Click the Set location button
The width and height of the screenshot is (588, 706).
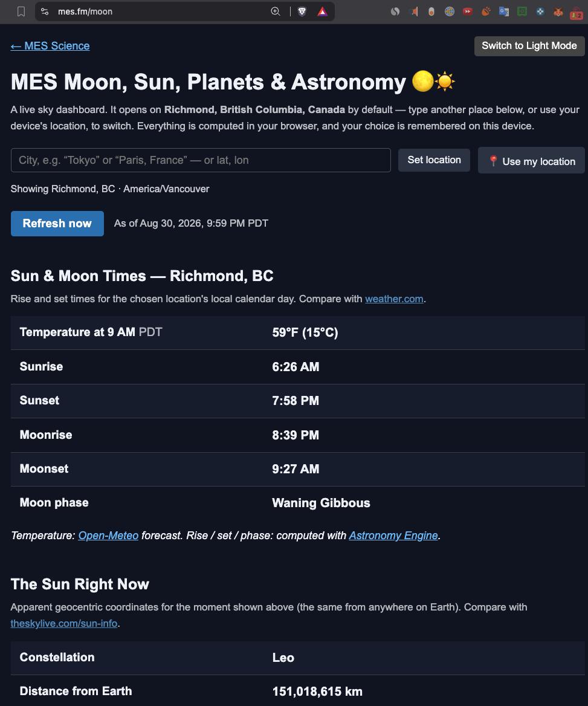434,160
